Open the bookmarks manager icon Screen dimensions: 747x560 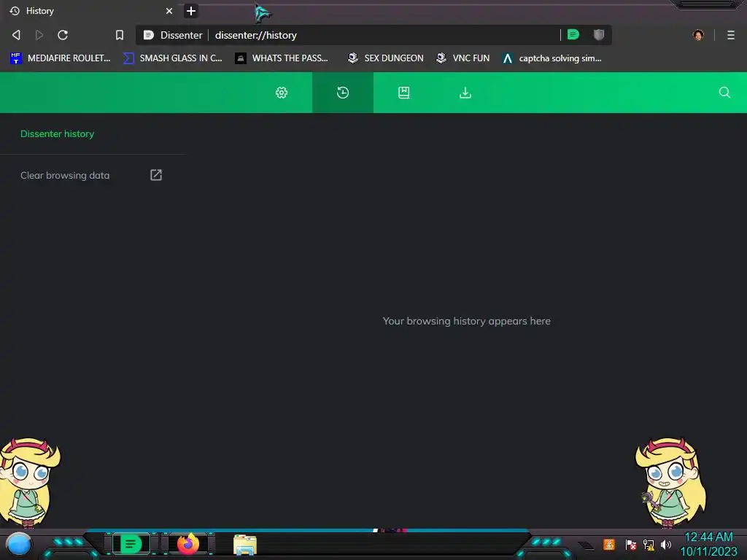[x=404, y=93]
